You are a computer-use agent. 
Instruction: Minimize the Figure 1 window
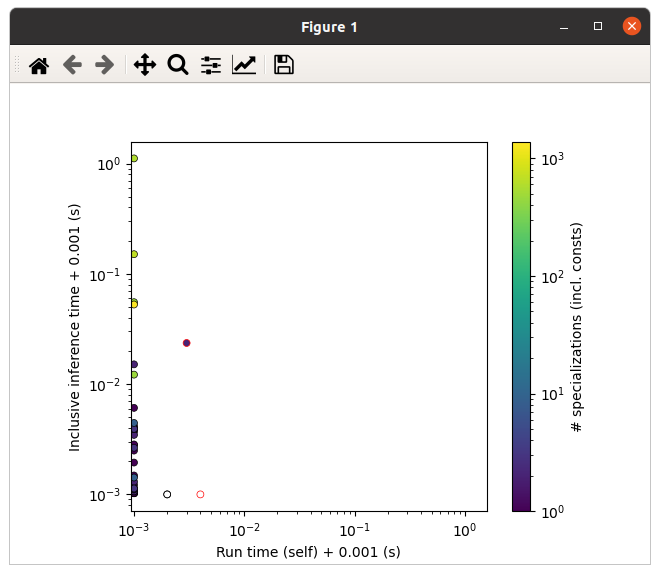coord(564,27)
